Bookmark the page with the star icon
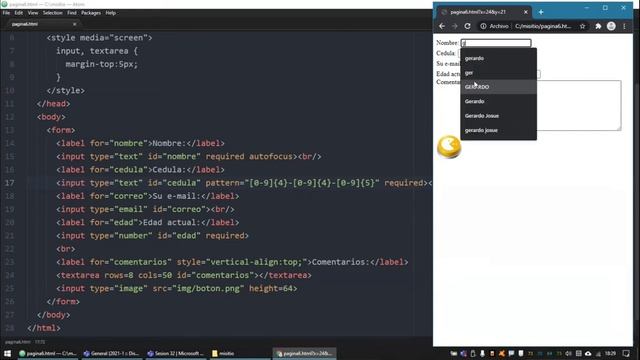 pyautogui.click(x=582, y=26)
